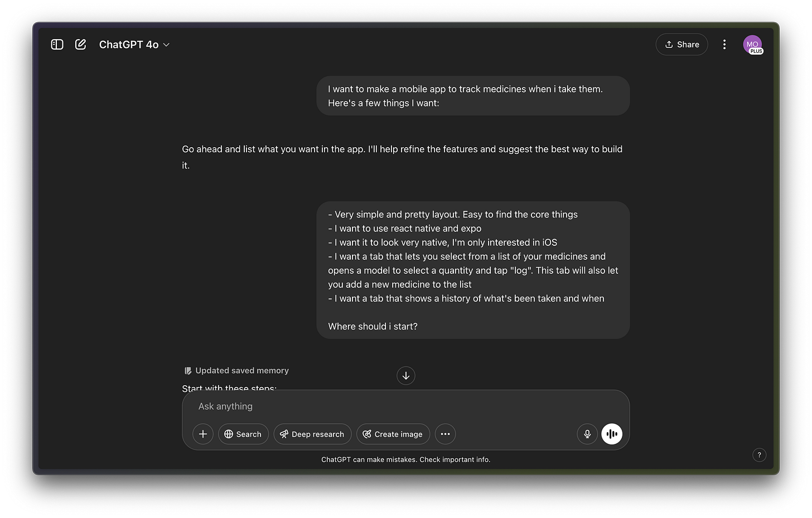Open more tools ellipsis in composer
The image size is (812, 518).
click(x=445, y=434)
